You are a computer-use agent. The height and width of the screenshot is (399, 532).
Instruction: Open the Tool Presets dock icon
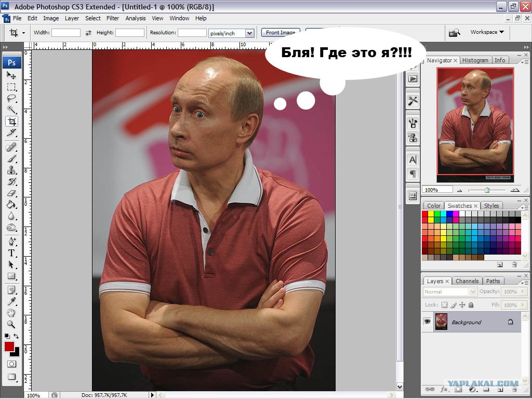point(413,101)
